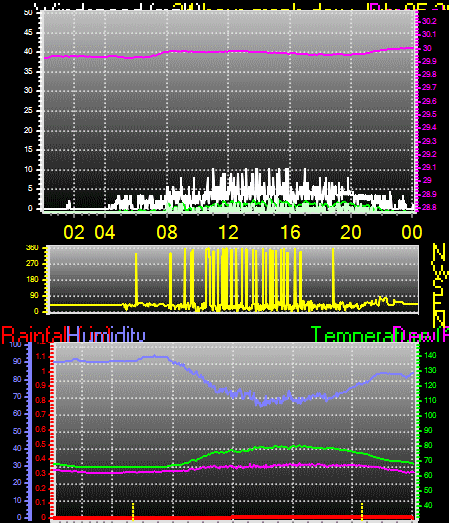The width and height of the screenshot is (449, 523).
Task: Click the yellow 180 wind direction axis value
Action: [x=32, y=279]
